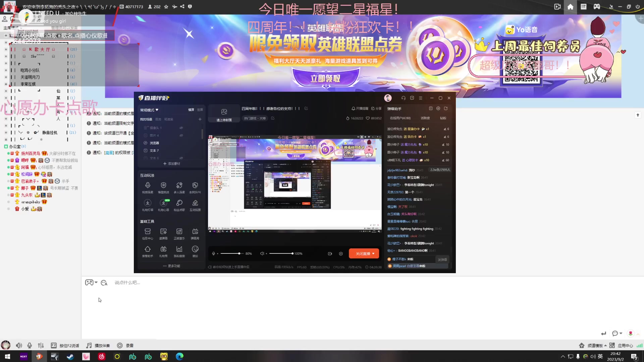The image size is (644, 362).
Task: Open 视频连麦 in the interactive play panel
Action: pos(148,188)
